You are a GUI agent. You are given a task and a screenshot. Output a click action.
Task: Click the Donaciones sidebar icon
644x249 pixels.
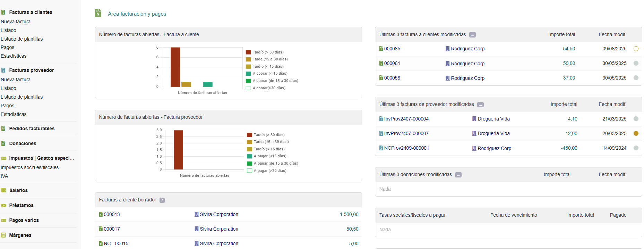pos(3,143)
